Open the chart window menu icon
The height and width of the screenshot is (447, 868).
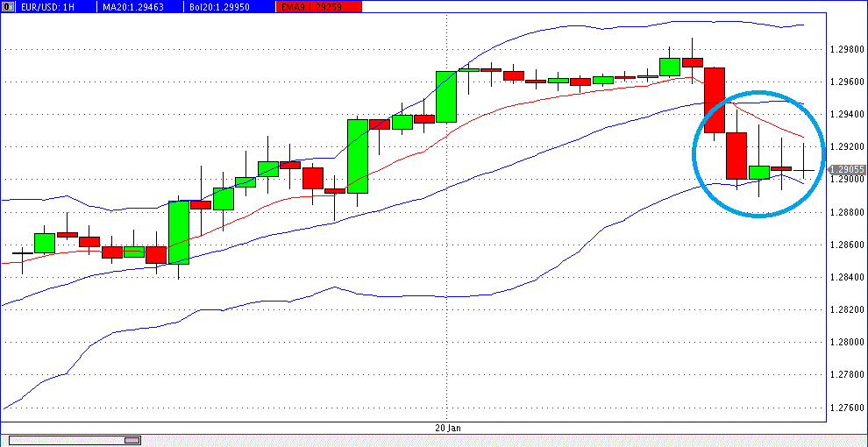click(7, 7)
